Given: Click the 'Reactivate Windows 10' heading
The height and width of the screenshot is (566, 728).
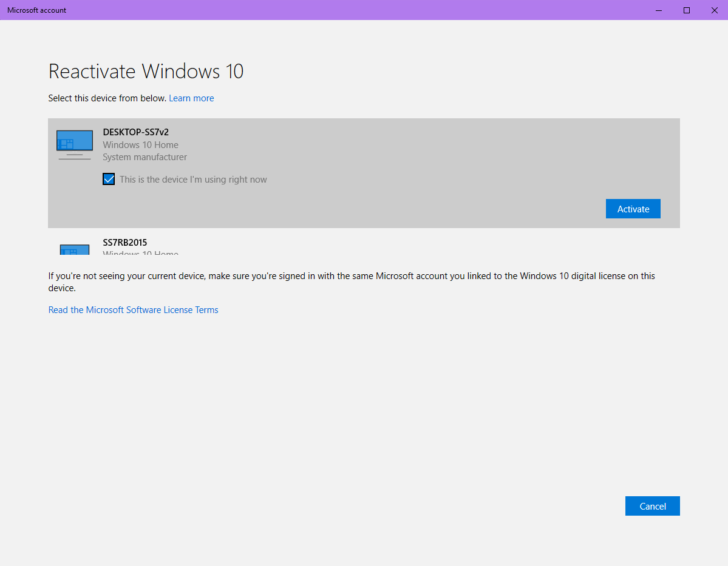Looking at the screenshot, I should [146, 72].
